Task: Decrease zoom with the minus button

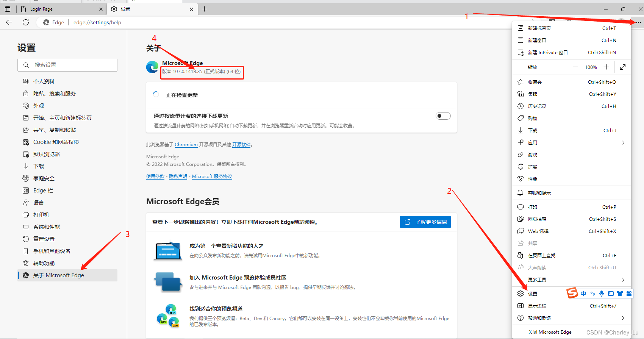Action: [575, 67]
